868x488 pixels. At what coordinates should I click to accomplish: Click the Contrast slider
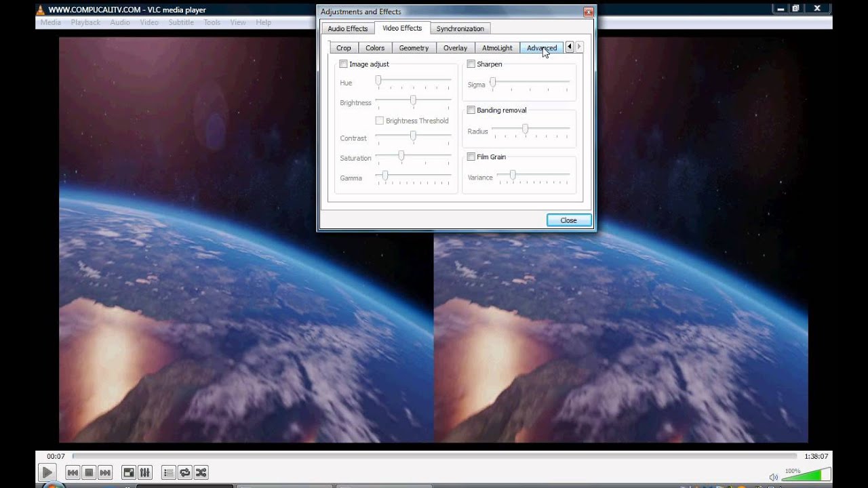(413, 136)
